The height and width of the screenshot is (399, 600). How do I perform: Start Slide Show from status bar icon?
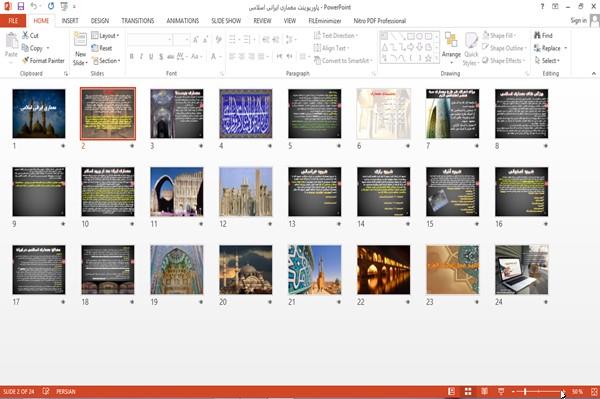[x=501, y=391]
